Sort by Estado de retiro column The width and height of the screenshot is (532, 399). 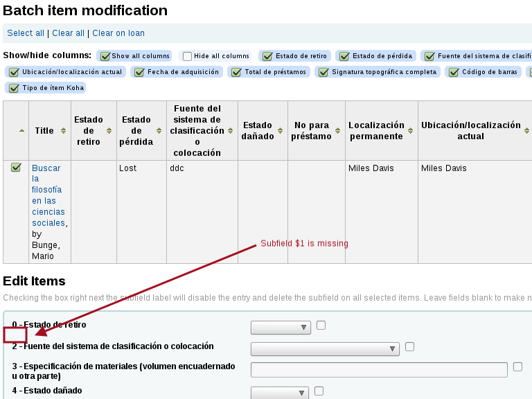(109, 131)
